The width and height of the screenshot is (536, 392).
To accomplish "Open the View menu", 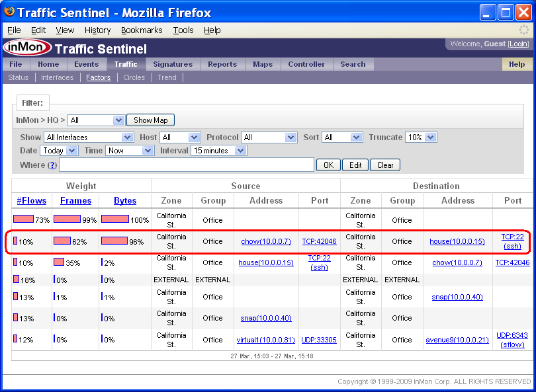I will click(x=65, y=30).
